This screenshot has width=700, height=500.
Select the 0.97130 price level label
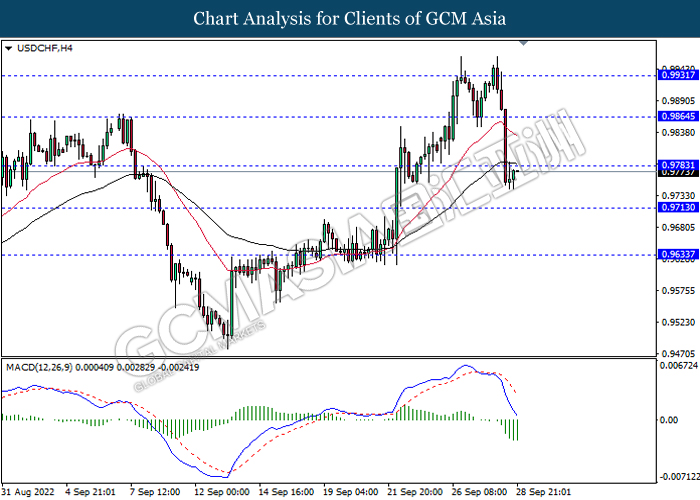point(678,207)
